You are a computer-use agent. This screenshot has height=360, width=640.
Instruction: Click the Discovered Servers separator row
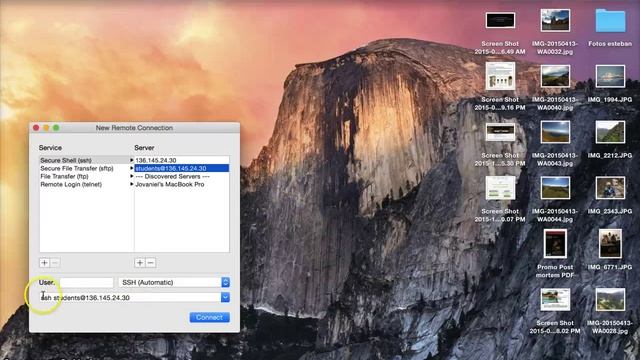point(182,176)
